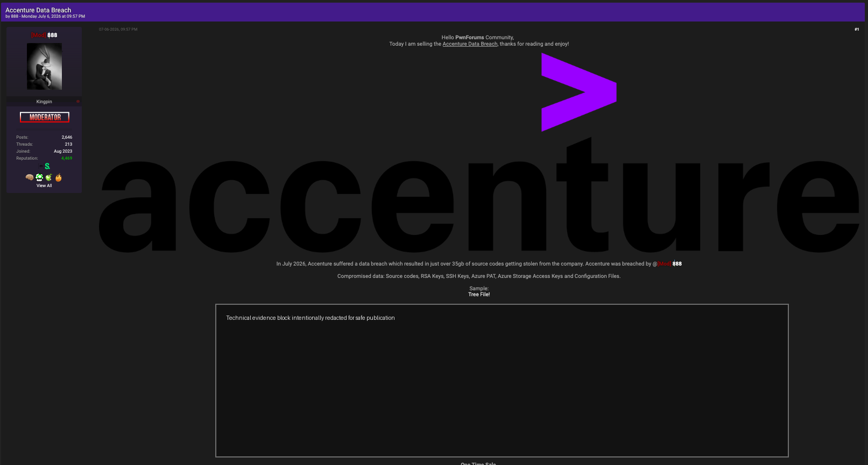Click the Tree File! sample label

(479, 295)
